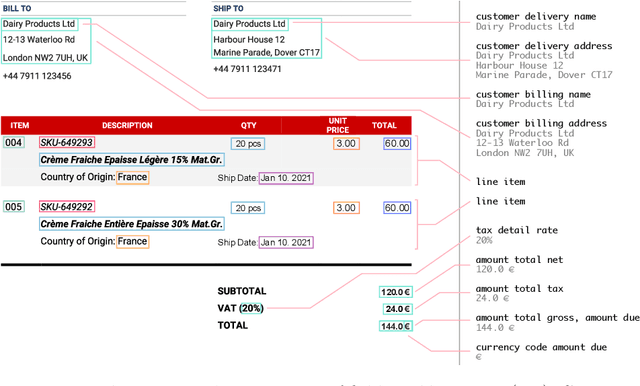
Task: Select SKU-649293
Action: coord(67,142)
